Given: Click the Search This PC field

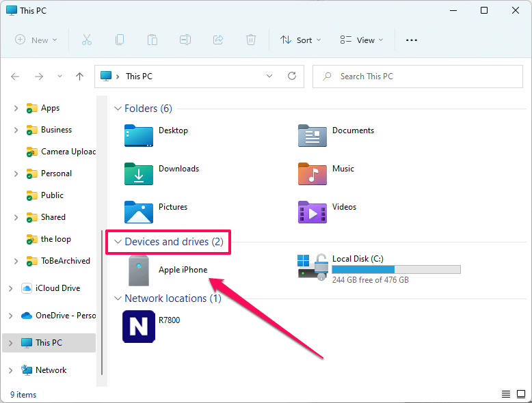Looking at the screenshot, I should [418, 77].
